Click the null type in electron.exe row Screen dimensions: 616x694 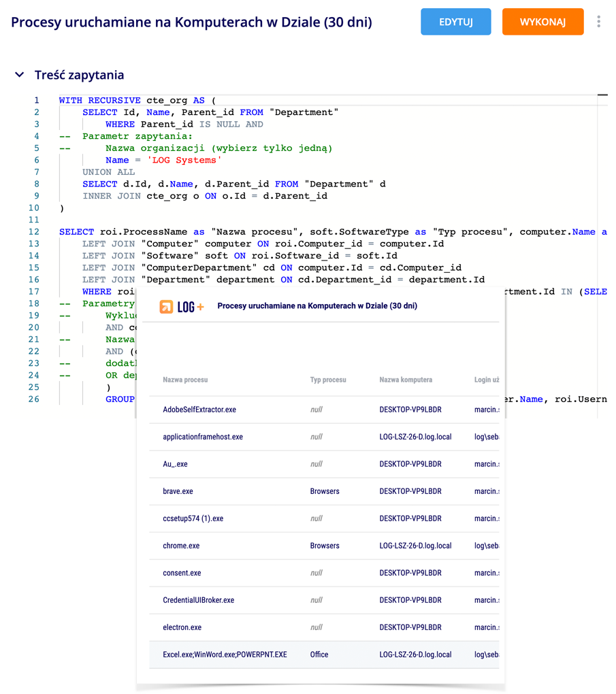pyautogui.click(x=317, y=627)
